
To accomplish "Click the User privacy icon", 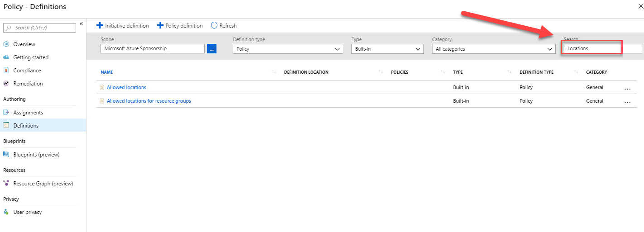I will (6, 212).
